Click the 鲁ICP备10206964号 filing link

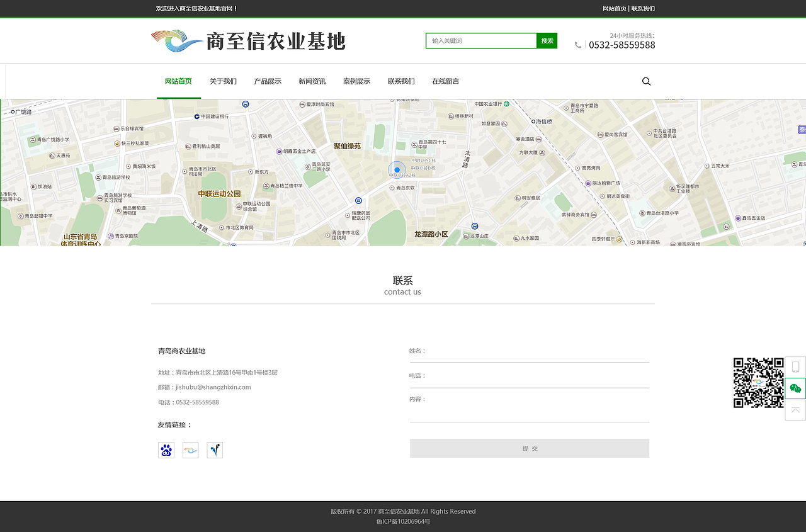403,521
